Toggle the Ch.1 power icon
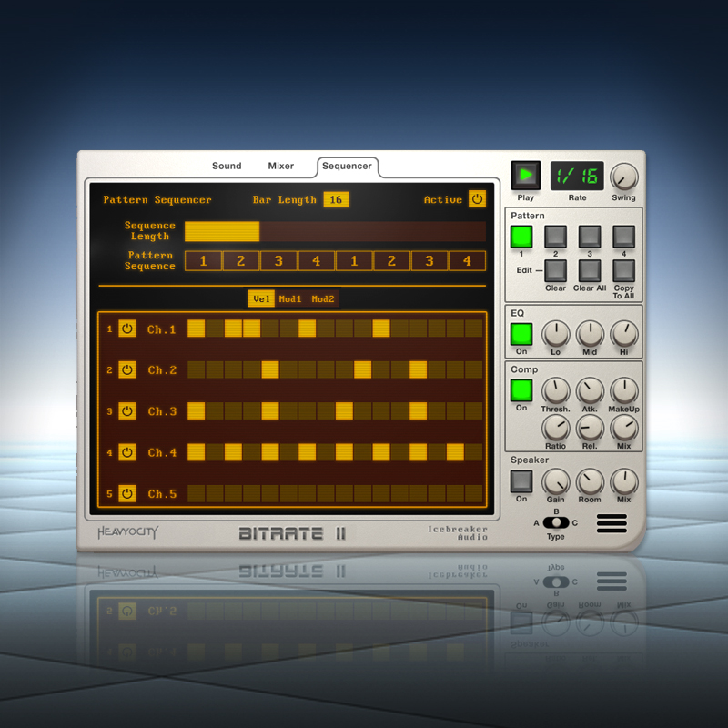 click(x=126, y=329)
